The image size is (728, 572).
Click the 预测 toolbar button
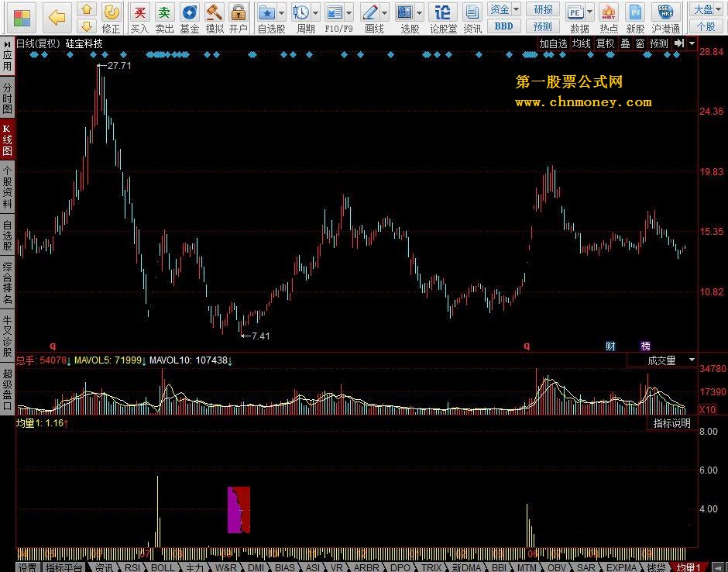click(543, 26)
